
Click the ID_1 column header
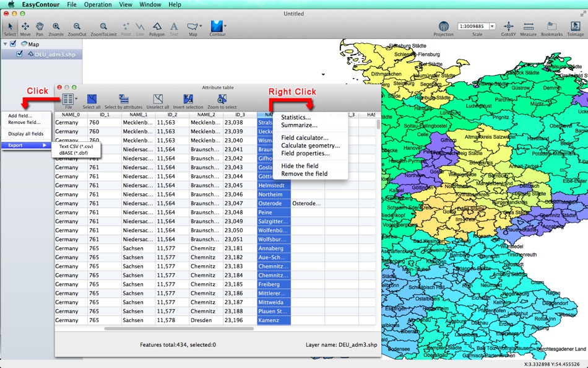point(105,115)
